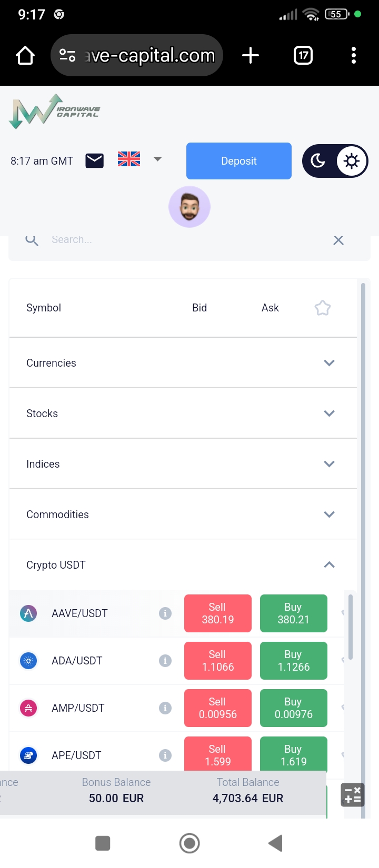Expand the Stocks category

[x=329, y=413]
